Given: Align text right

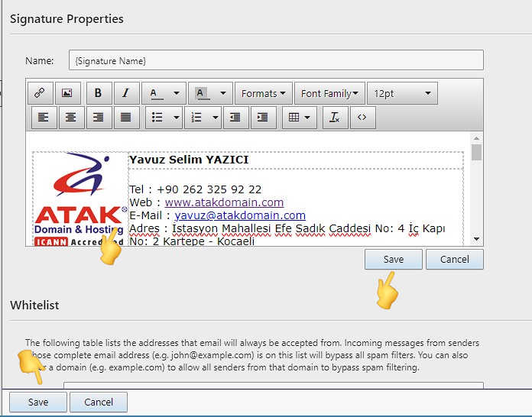Looking at the screenshot, I should (x=99, y=118).
